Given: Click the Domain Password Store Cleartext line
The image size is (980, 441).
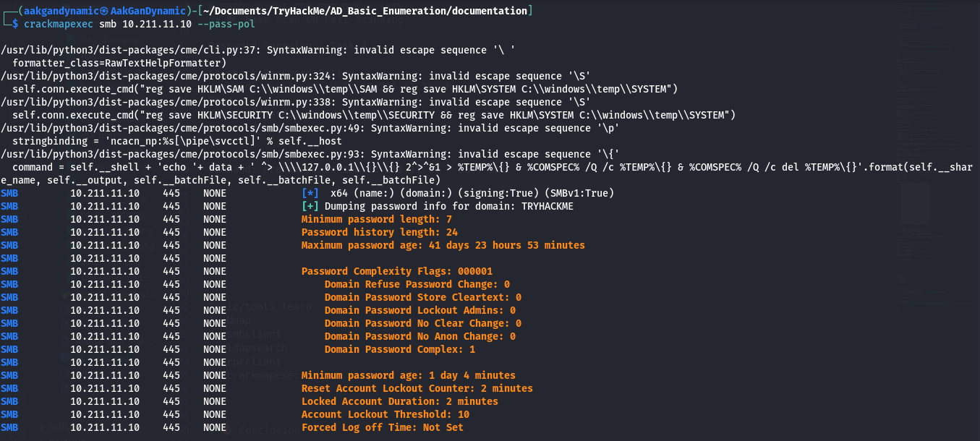Looking at the screenshot, I should point(422,298).
